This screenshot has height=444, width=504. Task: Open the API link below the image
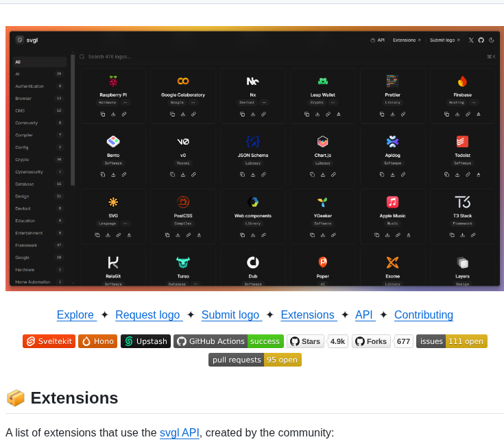(365, 315)
